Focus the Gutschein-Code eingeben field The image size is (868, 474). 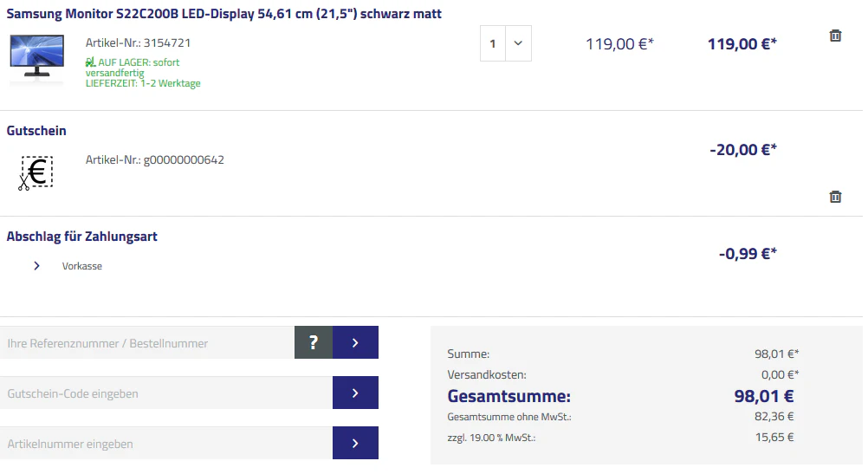point(165,393)
